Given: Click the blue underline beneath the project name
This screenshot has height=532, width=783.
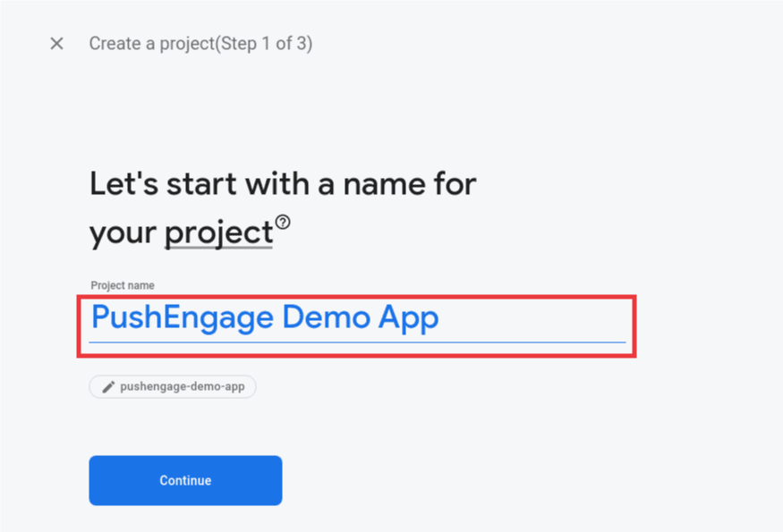Looking at the screenshot, I should [356, 342].
